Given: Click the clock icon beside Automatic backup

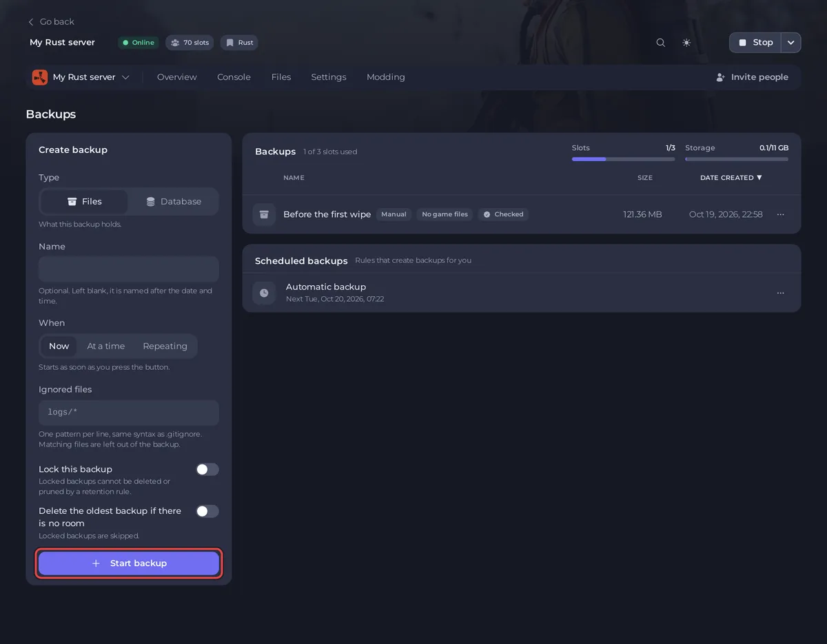Looking at the screenshot, I should point(264,293).
